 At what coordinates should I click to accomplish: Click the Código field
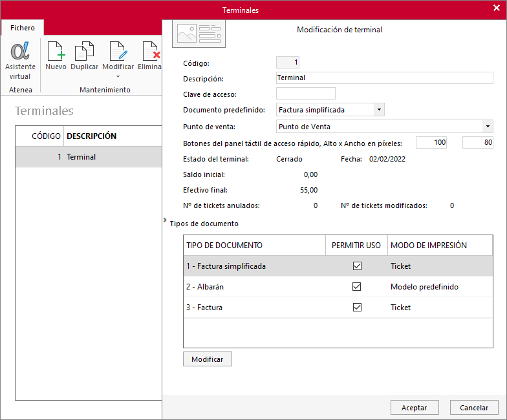click(x=287, y=62)
